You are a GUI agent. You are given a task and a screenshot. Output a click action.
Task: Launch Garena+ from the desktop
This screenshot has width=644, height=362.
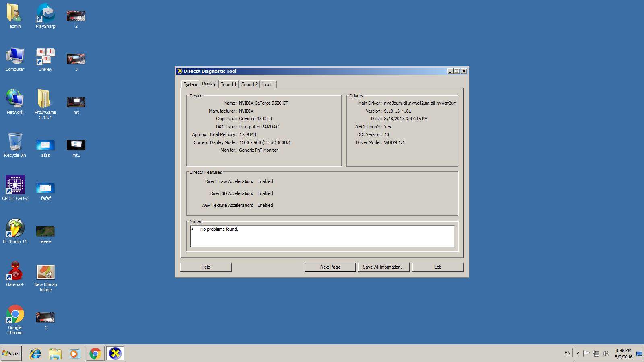pos(15,271)
